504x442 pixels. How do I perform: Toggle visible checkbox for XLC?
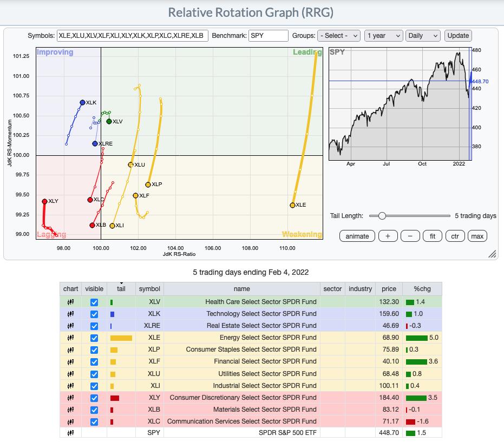pyautogui.click(x=94, y=422)
